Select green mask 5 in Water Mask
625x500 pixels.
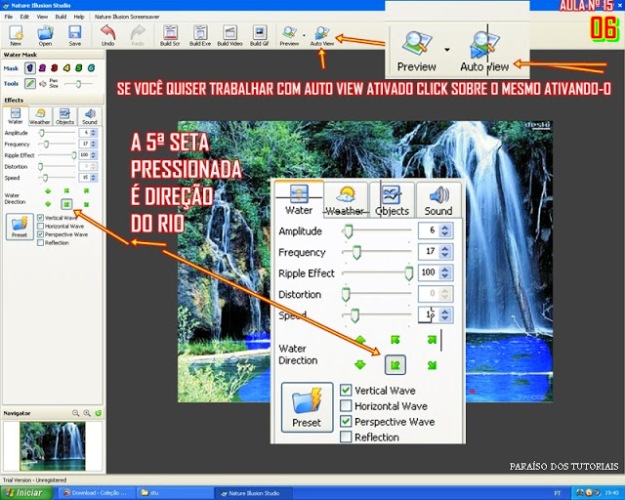click(x=79, y=68)
